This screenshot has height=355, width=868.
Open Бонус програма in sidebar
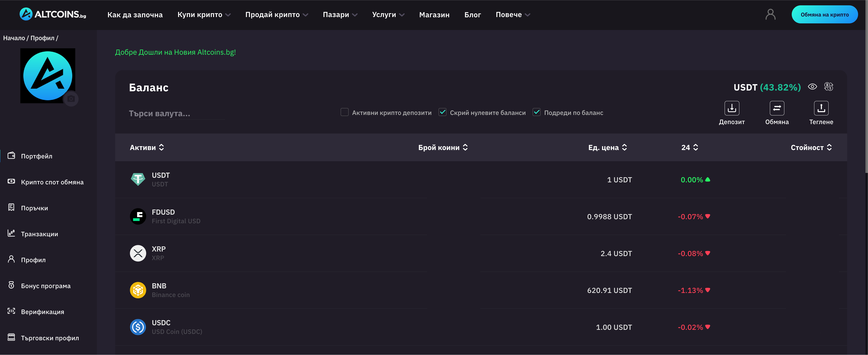click(46, 286)
